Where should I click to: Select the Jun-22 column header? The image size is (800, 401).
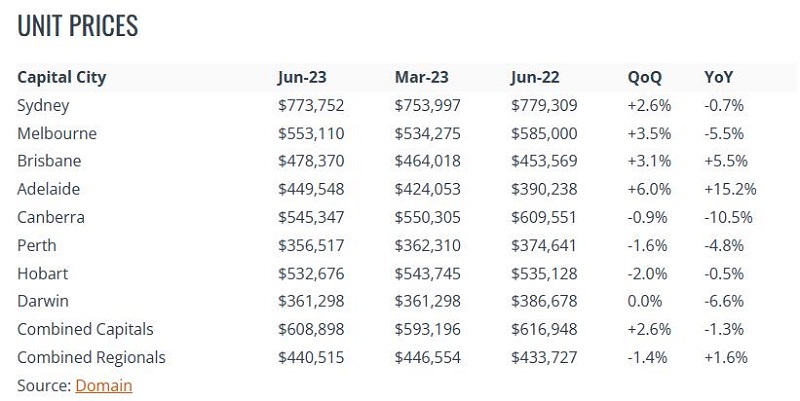point(535,78)
